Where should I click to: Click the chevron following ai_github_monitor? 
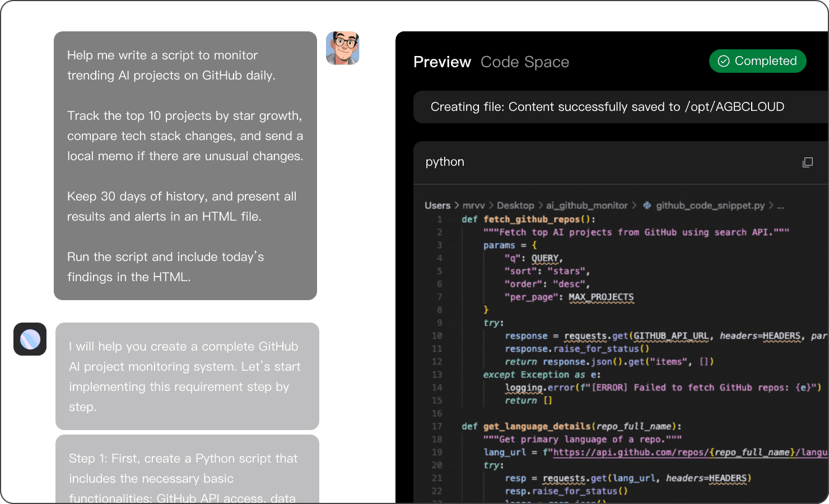634,206
